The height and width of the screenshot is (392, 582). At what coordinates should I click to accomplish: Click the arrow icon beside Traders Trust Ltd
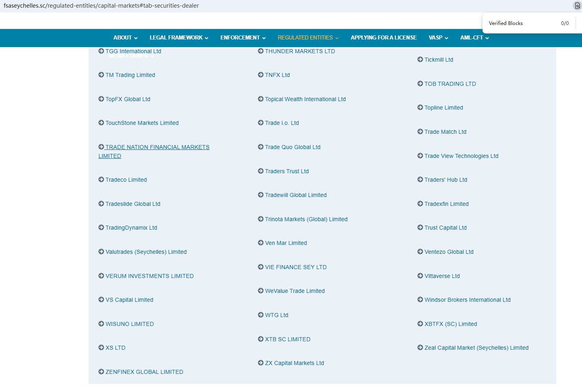pyautogui.click(x=261, y=171)
